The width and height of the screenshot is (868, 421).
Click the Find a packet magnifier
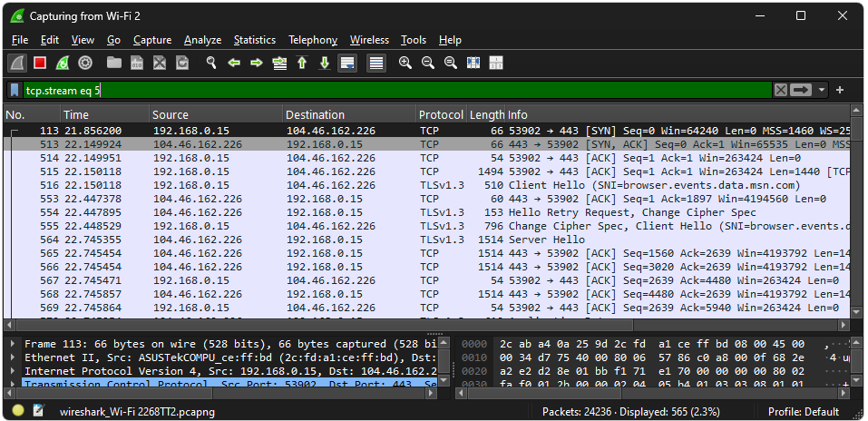(x=211, y=63)
